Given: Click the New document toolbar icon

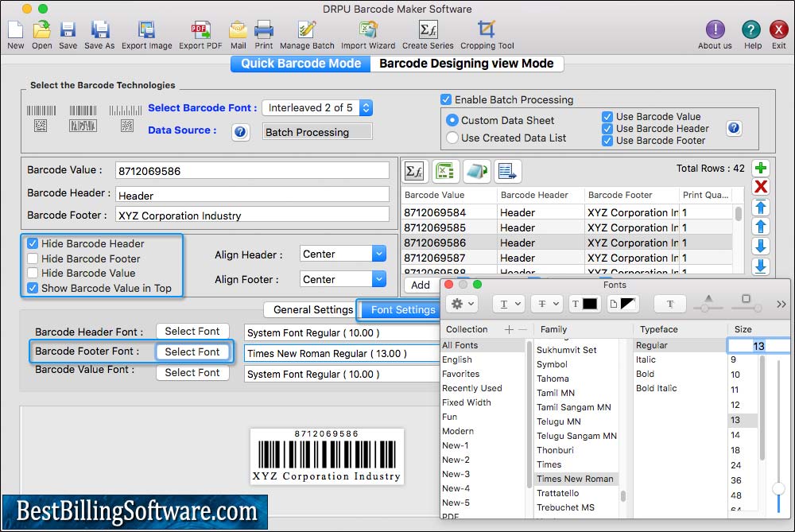Looking at the screenshot, I should pos(15,30).
